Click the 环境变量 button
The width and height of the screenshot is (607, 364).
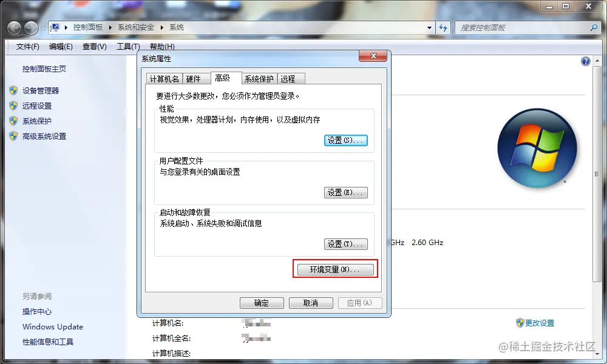tap(334, 269)
